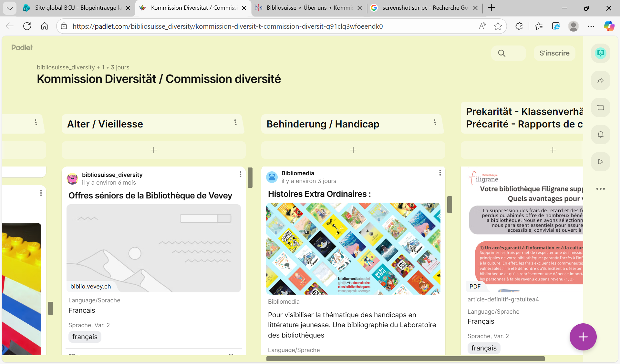The height and width of the screenshot is (364, 620).
Task: Open the biblio.vevey.ch link preview
Action: click(x=153, y=248)
